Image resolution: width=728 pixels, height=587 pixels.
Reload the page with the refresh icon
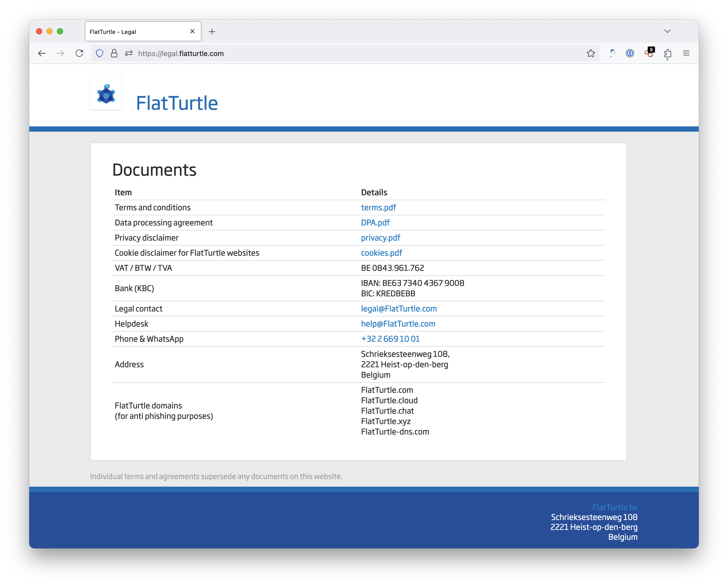click(80, 53)
